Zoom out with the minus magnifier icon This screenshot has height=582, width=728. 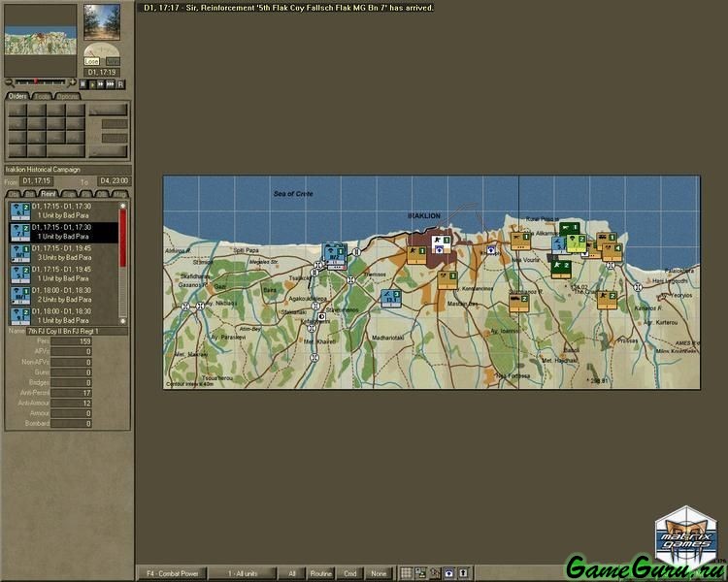9,82
